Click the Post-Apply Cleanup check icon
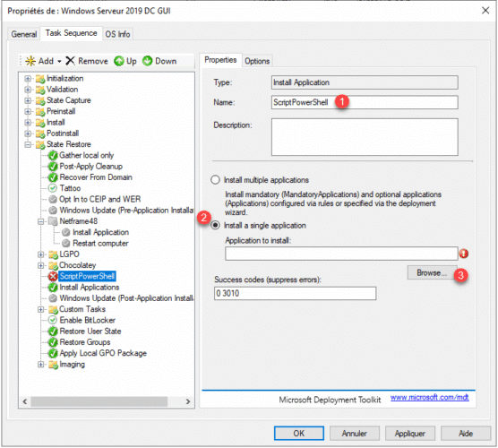The height and width of the screenshot is (448, 498). click(53, 167)
